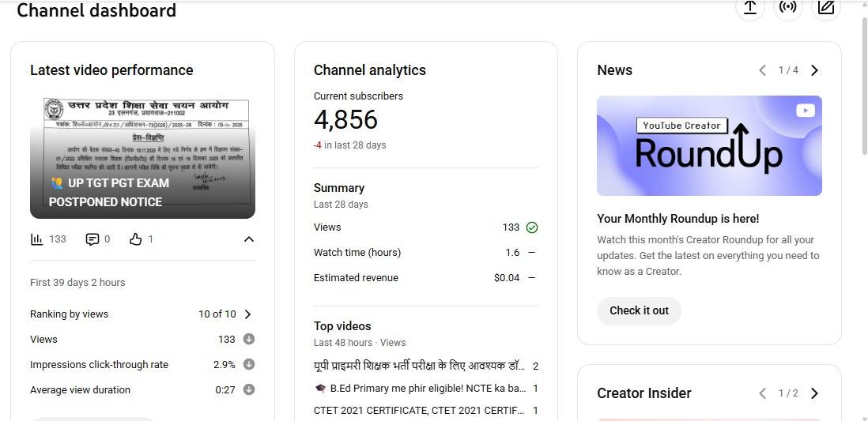Open the UP TGT PGT exam video thumbnail
This screenshot has height=421, width=868.
click(142, 158)
